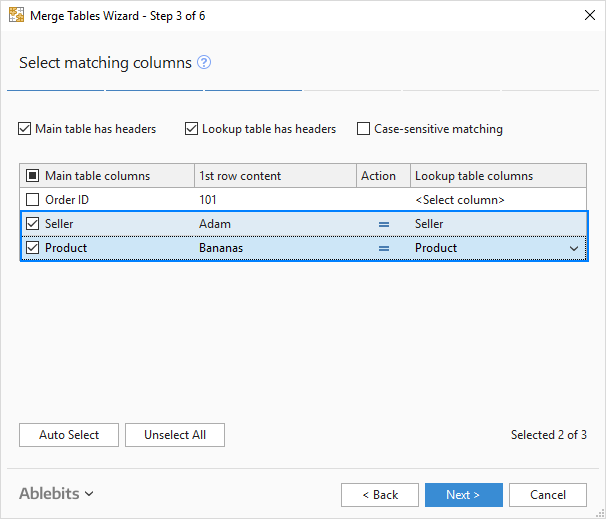Open Select column dropdown for Order ID
This screenshot has height=519, width=606.
click(498, 200)
